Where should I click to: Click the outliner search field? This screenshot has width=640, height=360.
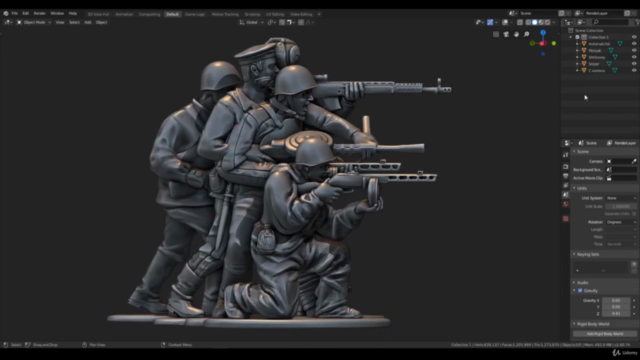pyautogui.click(x=611, y=22)
